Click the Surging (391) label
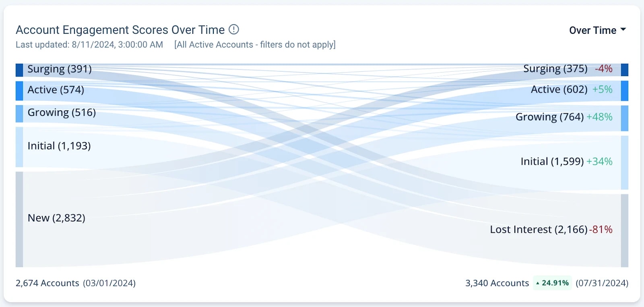The width and height of the screenshot is (644, 307). [60, 69]
